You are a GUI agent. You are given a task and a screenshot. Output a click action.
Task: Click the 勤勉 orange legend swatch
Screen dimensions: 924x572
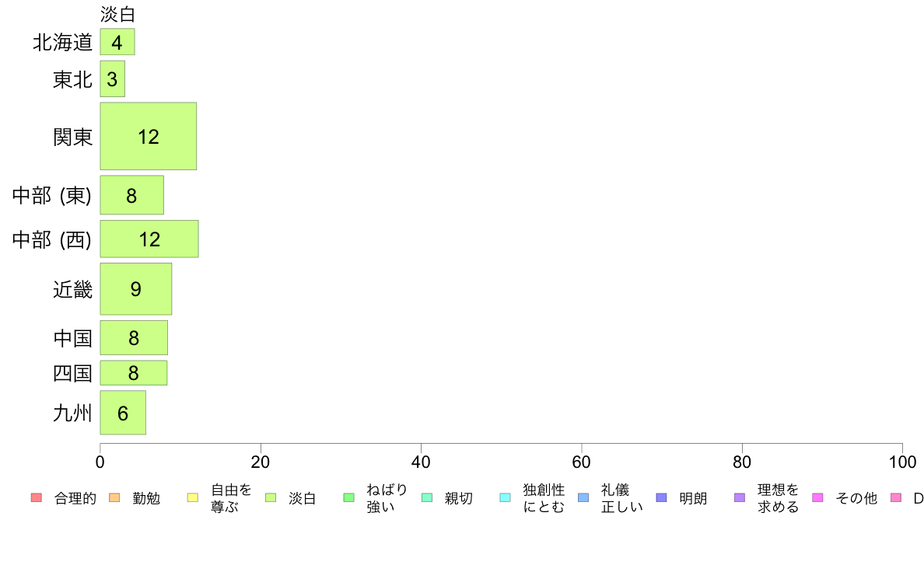click(114, 497)
